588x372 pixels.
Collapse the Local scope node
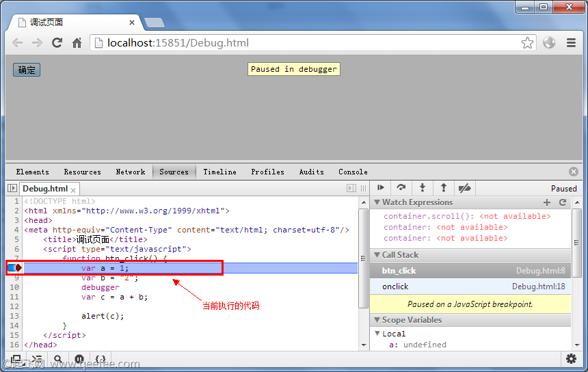click(x=377, y=334)
